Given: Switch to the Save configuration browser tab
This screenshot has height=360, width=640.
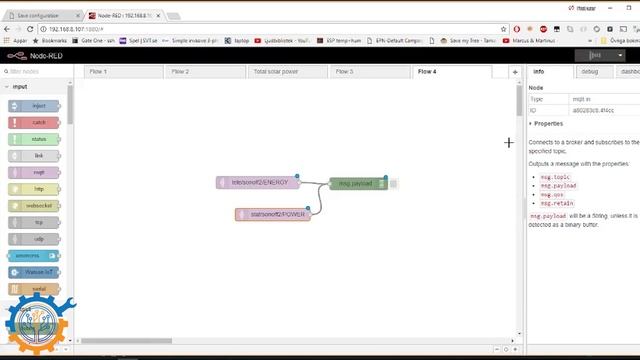Looking at the screenshot, I should click(42, 16).
